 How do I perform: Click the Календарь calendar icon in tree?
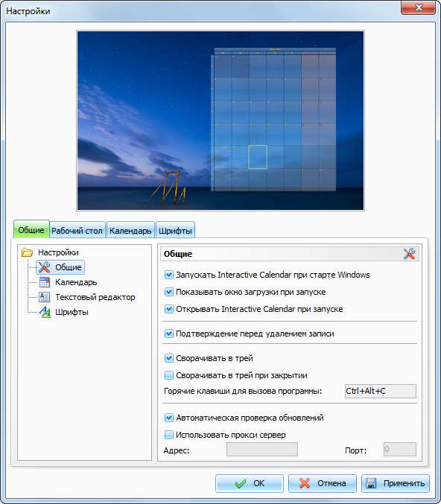tap(45, 282)
